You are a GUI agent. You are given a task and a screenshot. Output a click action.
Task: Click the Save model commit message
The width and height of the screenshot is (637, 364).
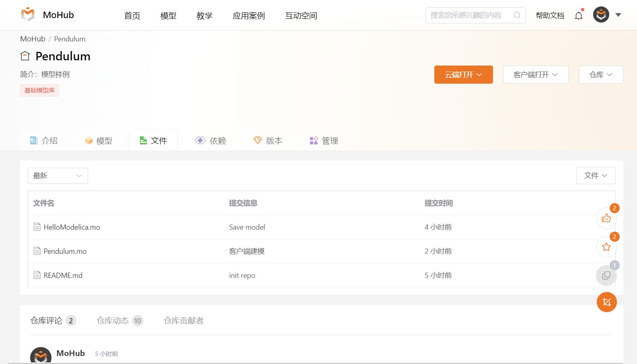pos(247,227)
